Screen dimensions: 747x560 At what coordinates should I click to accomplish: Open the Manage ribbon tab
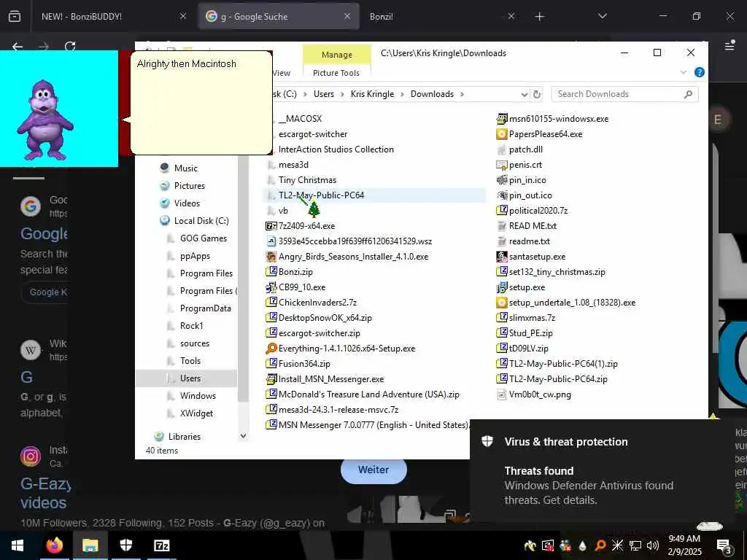pyautogui.click(x=337, y=54)
